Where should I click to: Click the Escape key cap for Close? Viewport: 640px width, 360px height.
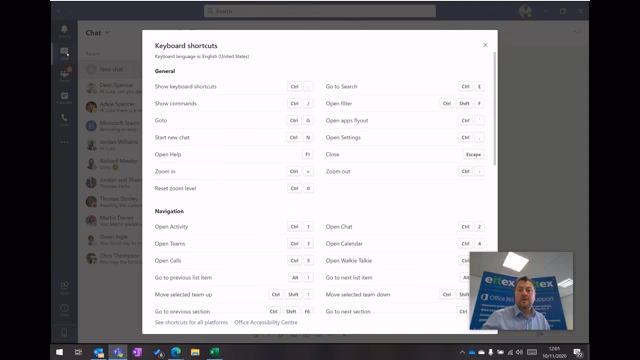[473, 154]
